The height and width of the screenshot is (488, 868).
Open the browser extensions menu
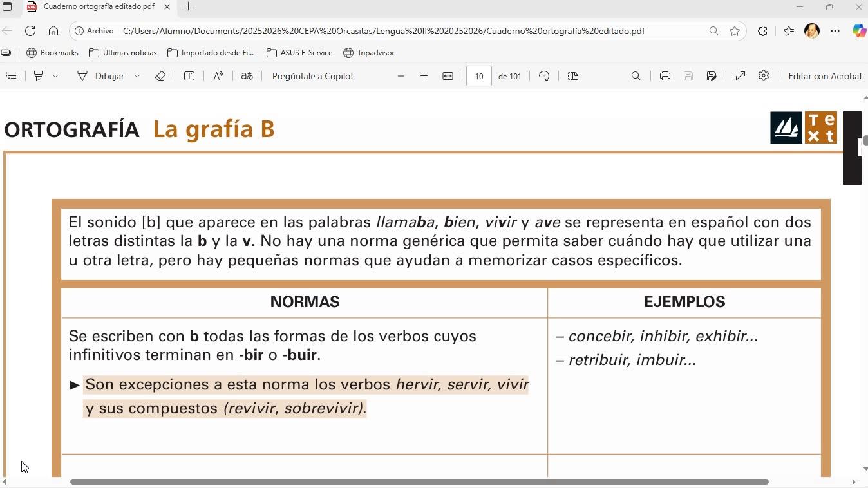point(762,31)
